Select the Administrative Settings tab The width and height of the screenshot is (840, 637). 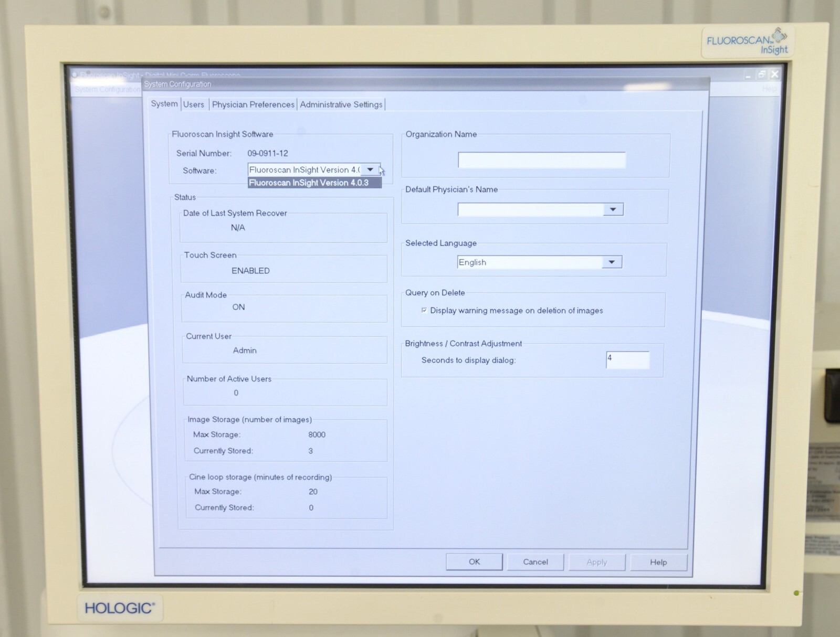click(x=341, y=104)
